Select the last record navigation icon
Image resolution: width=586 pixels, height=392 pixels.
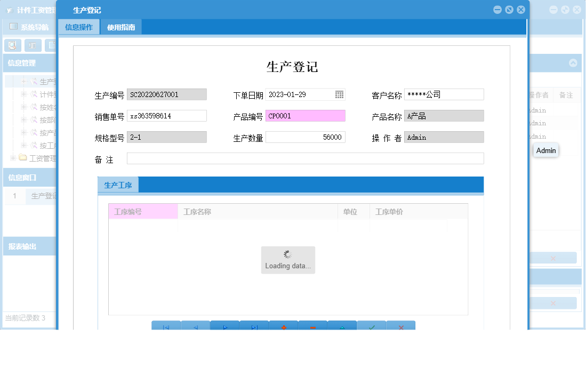pos(254,326)
